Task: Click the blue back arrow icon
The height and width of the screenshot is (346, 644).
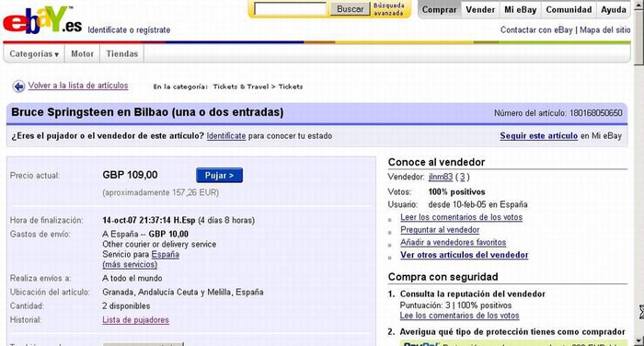Action: click(x=19, y=86)
